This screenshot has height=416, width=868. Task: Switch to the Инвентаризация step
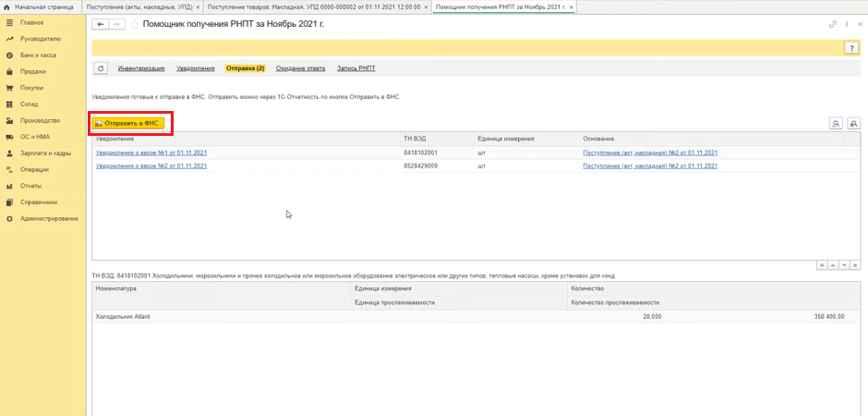(x=140, y=68)
